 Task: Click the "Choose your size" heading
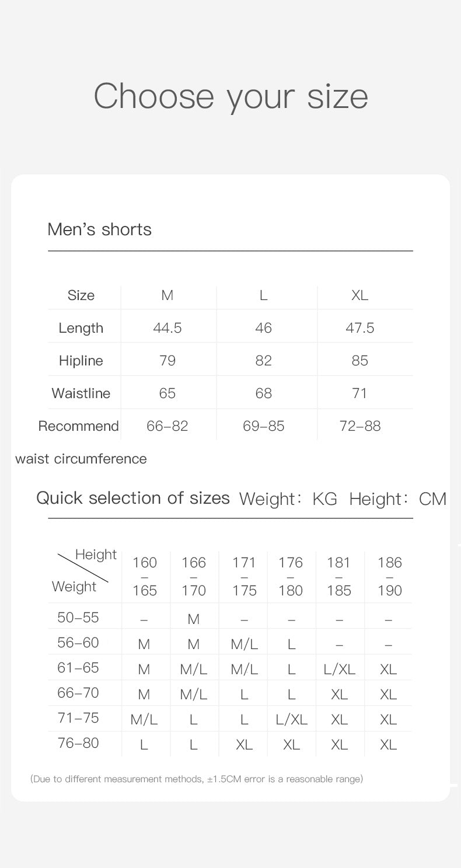pos(230,96)
